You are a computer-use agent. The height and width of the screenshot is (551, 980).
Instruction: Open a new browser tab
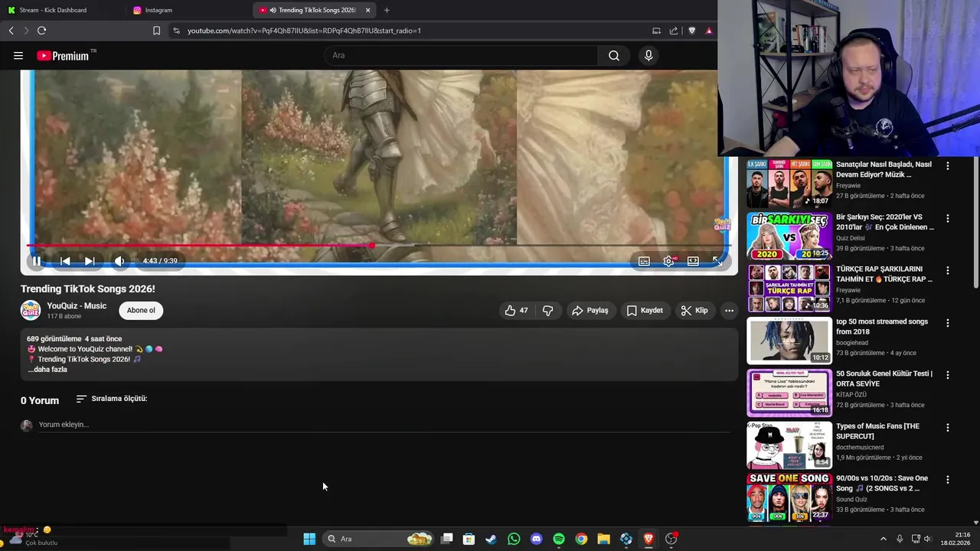click(387, 10)
